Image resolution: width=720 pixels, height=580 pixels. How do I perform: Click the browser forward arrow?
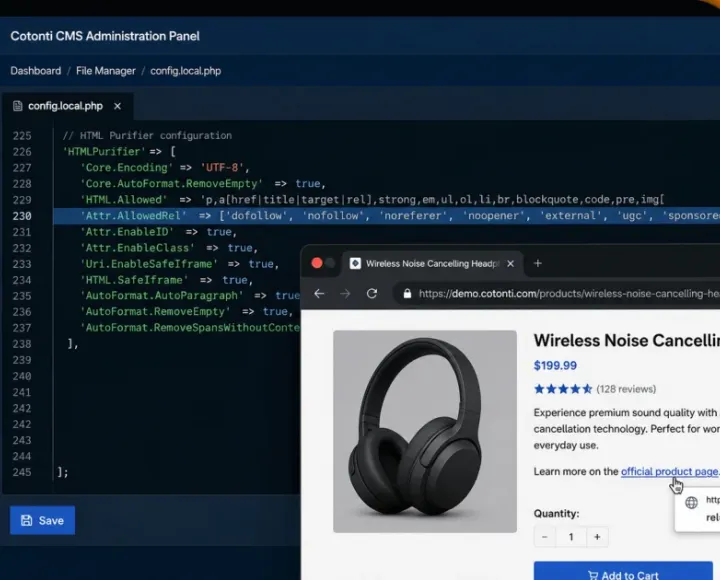(x=345, y=294)
